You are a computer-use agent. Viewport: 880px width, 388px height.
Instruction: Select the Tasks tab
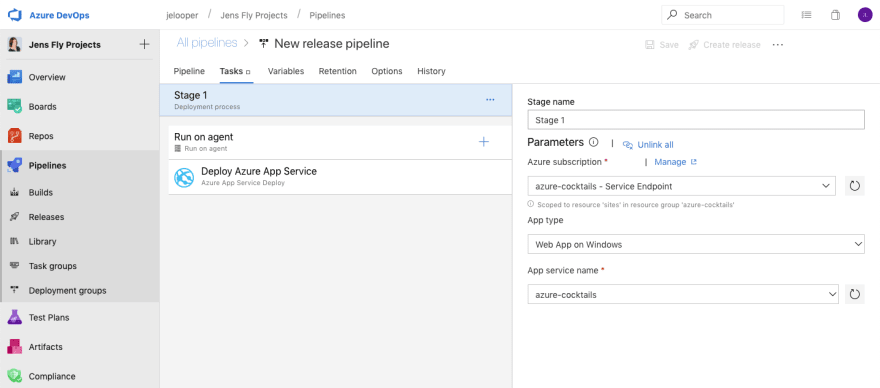[236, 71]
